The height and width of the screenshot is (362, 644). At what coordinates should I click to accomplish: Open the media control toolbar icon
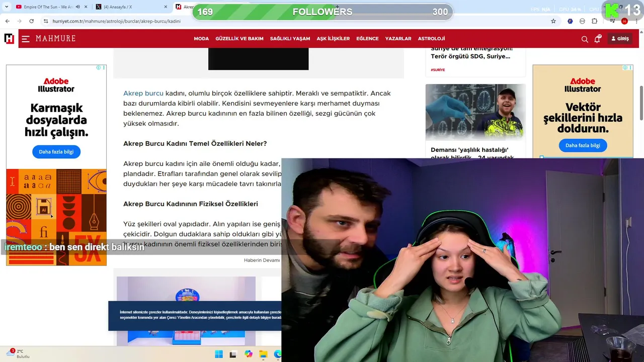coord(612,21)
